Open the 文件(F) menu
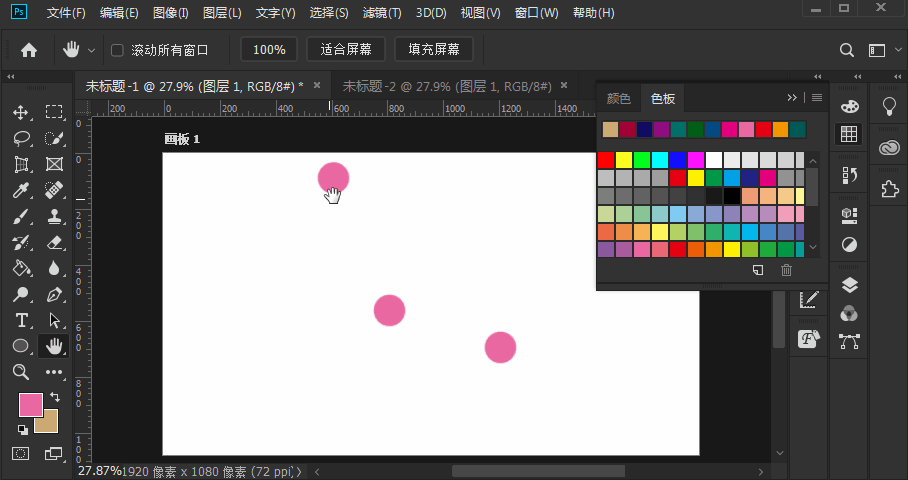 tap(66, 13)
